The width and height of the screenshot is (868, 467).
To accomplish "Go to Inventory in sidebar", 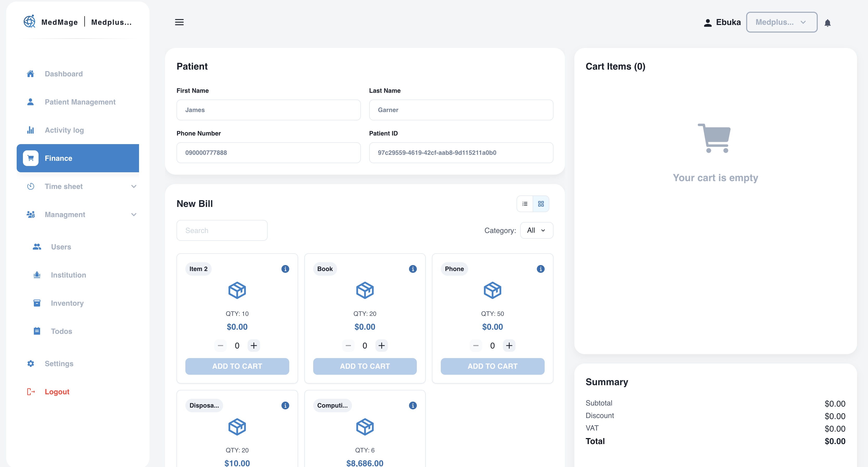I will pos(67,303).
